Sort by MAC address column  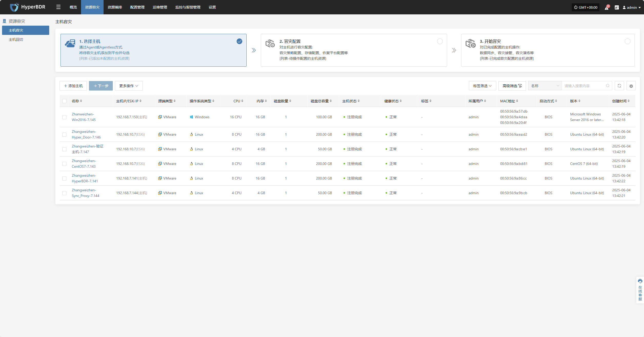pos(517,101)
